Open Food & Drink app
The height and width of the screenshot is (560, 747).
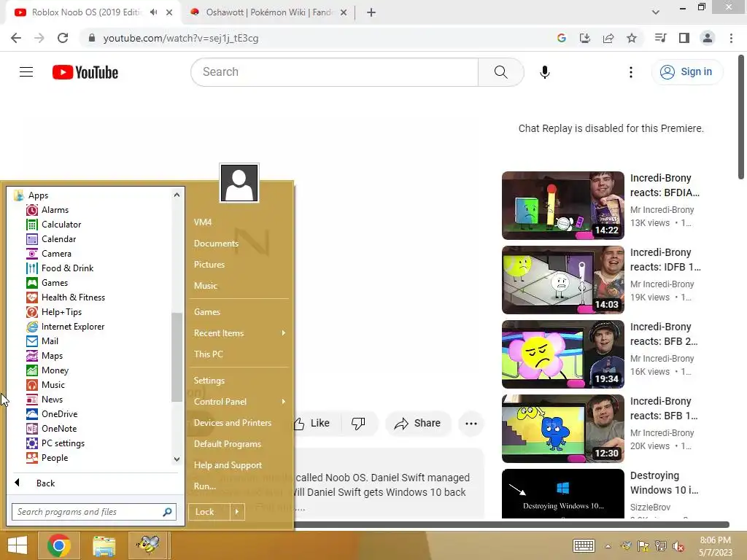(x=60, y=268)
